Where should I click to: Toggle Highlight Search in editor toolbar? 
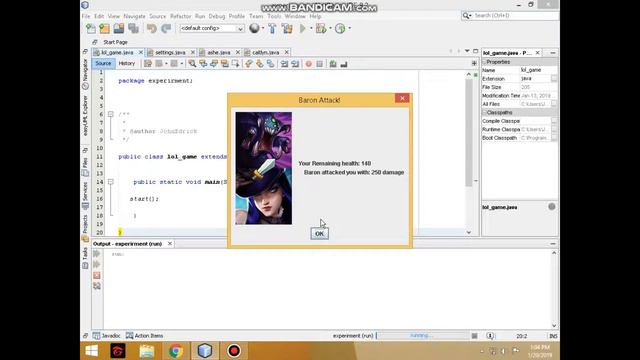[224, 64]
